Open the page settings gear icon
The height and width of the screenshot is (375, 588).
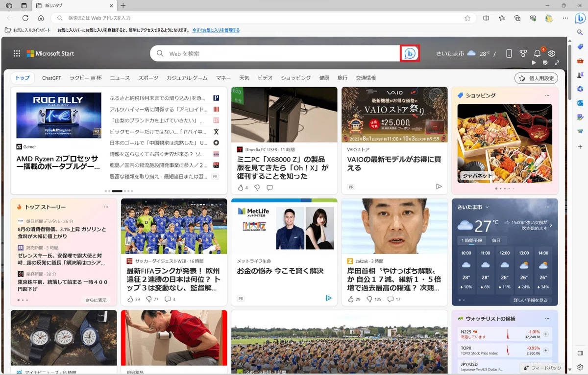tap(552, 53)
